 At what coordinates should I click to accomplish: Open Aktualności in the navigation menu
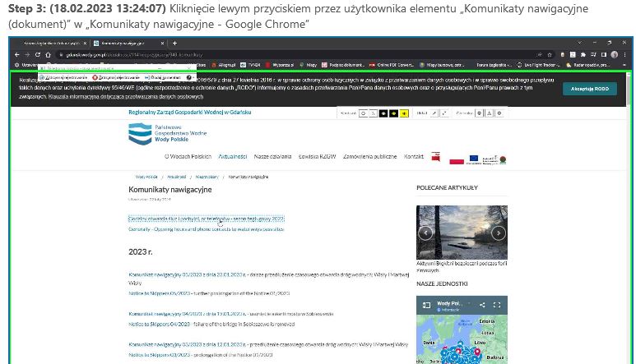(x=233, y=156)
